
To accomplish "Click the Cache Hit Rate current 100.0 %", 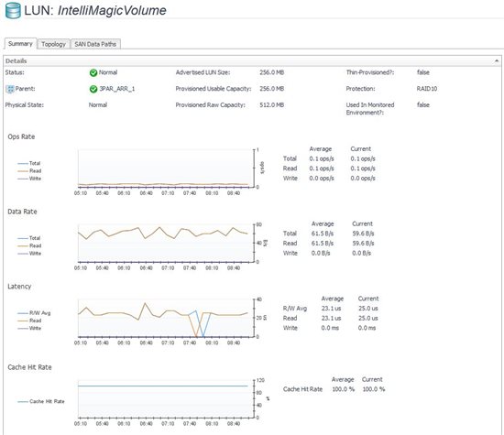I will tap(374, 389).
